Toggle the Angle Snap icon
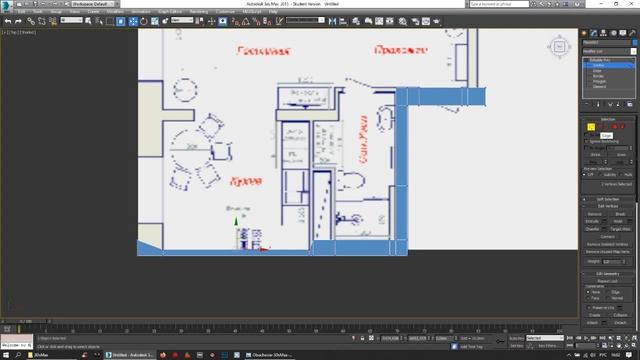Viewport: 640px width, 360px height. pyautogui.click(x=246, y=21)
